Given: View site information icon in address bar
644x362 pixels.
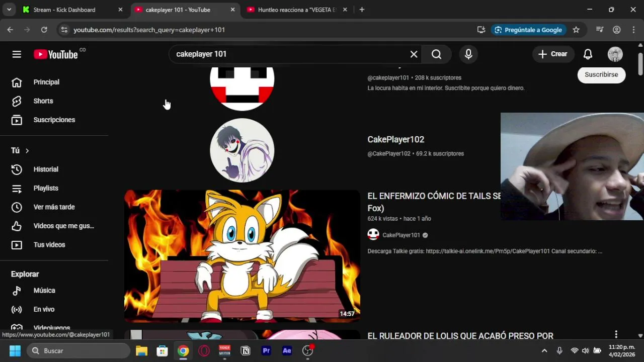Looking at the screenshot, I should click(64, 30).
